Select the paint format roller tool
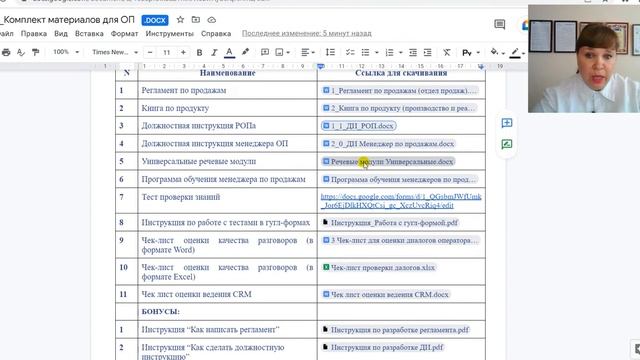 pos(36,52)
